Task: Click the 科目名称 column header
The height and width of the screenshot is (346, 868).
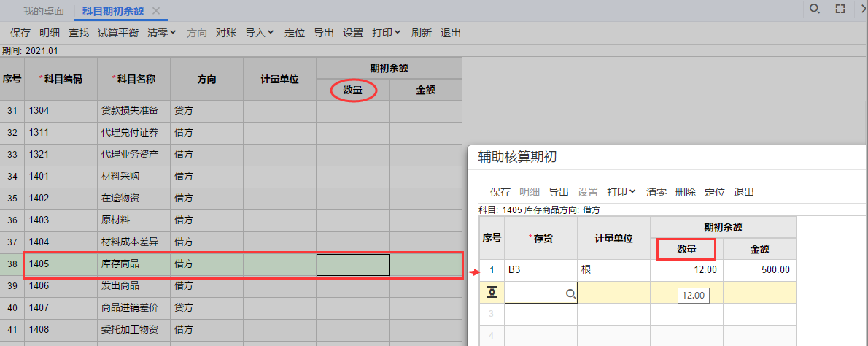Action: (134, 79)
